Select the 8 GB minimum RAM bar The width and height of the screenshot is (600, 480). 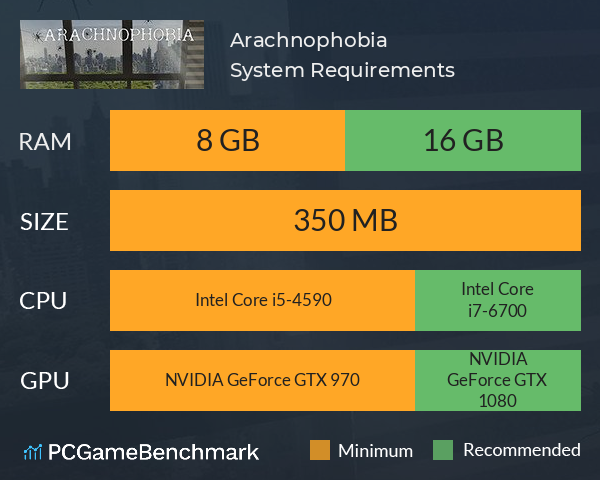point(227,140)
